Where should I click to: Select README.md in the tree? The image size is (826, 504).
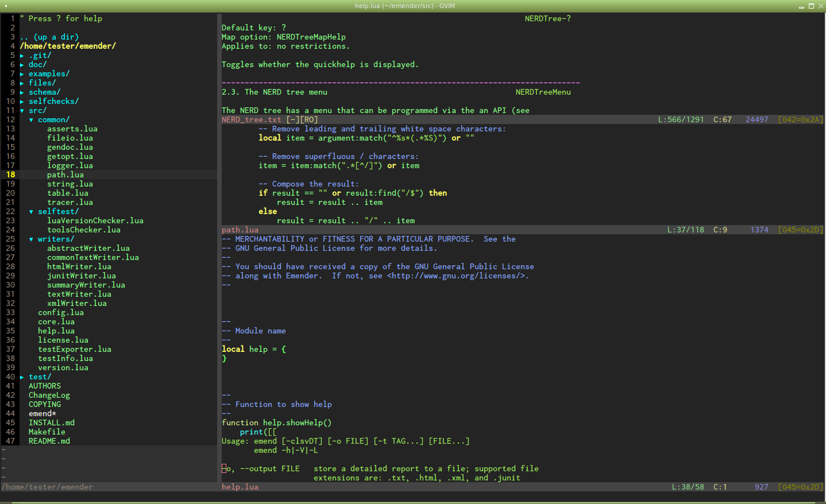click(49, 441)
